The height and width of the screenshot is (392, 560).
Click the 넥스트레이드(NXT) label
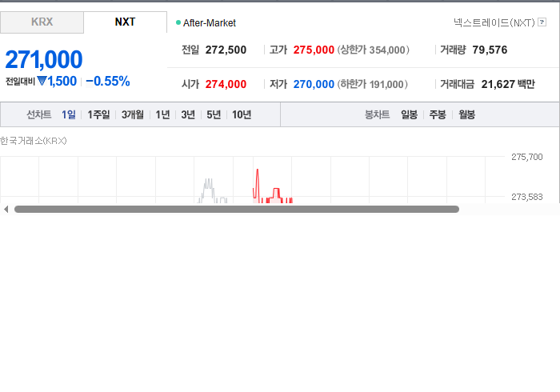tap(494, 22)
